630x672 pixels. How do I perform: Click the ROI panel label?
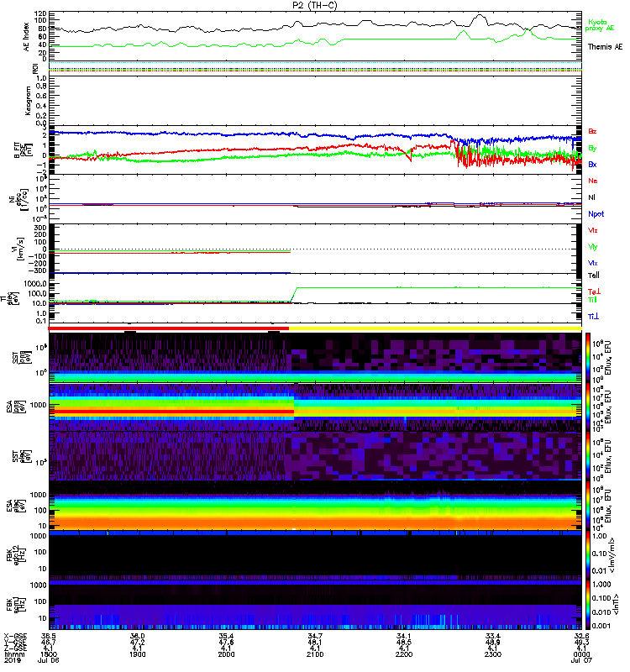pos(35,69)
